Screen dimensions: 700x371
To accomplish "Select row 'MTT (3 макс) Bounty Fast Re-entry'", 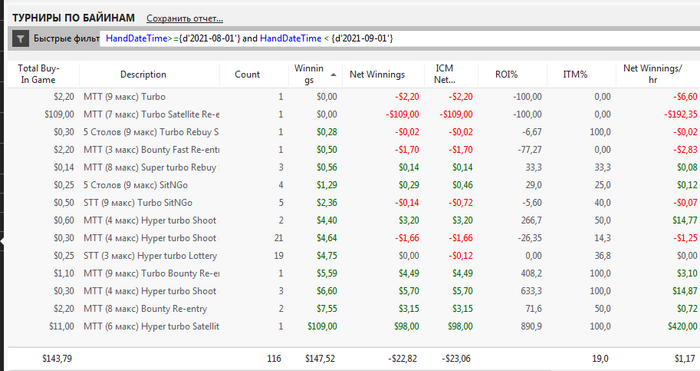I will (x=354, y=150).
